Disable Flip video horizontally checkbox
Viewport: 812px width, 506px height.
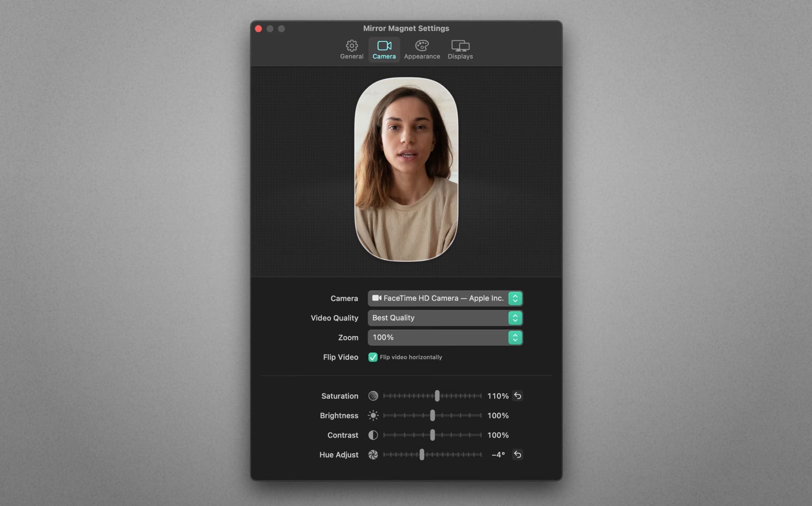(373, 357)
